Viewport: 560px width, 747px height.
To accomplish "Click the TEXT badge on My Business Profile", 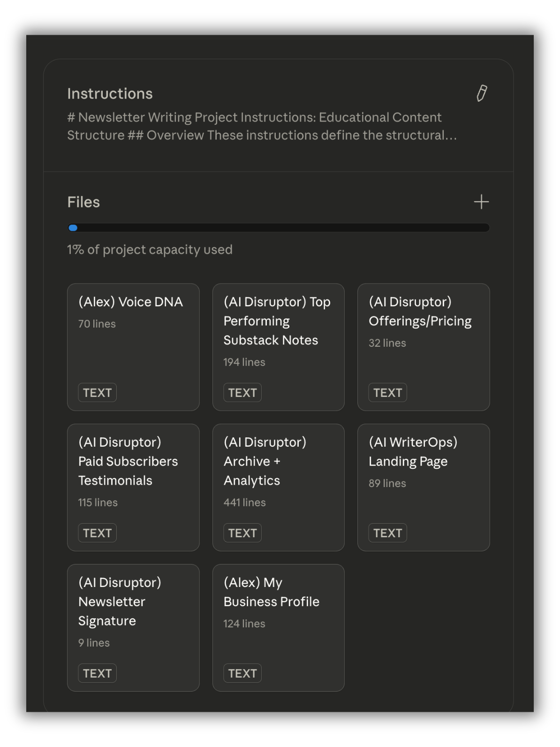I will tap(242, 673).
